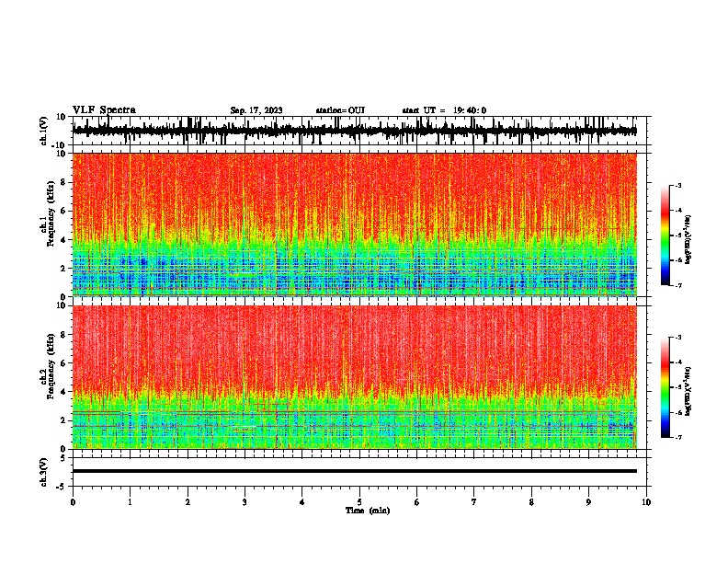Click the "5" tick on ch.3(V) axis

(63, 458)
